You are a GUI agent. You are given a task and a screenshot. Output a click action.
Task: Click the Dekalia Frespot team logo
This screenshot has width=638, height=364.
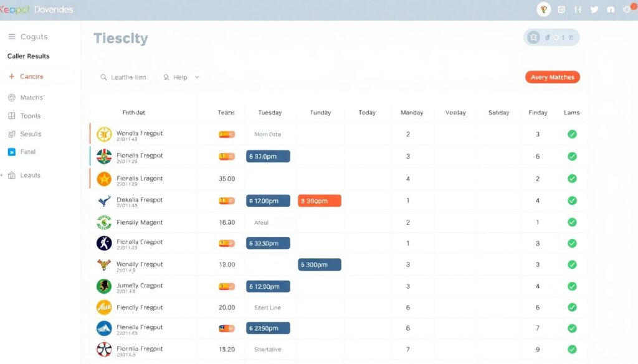104,201
